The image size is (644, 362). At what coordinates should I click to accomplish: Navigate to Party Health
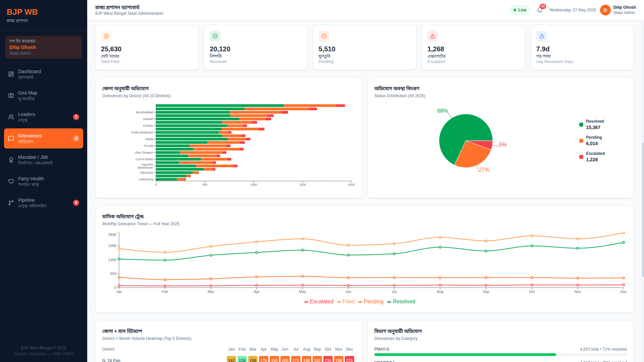coord(44,181)
